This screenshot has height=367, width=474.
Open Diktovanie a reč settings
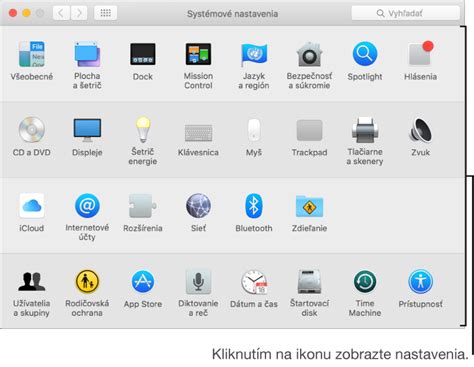[198, 282]
